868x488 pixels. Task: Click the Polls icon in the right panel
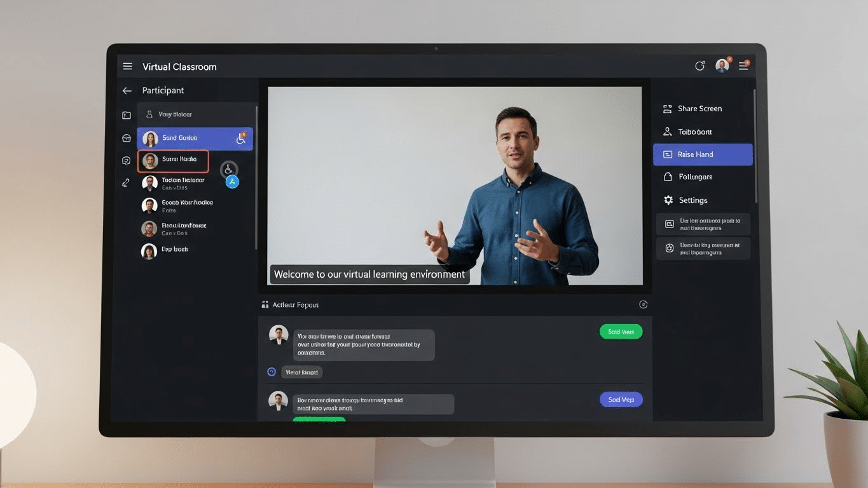coord(668,177)
